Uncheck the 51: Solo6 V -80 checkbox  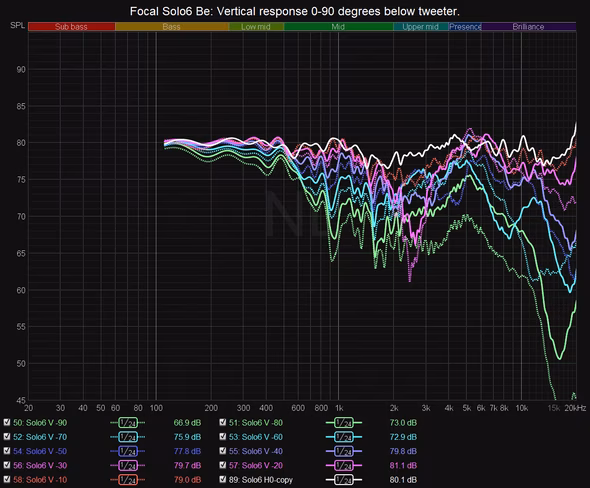click(223, 422)
